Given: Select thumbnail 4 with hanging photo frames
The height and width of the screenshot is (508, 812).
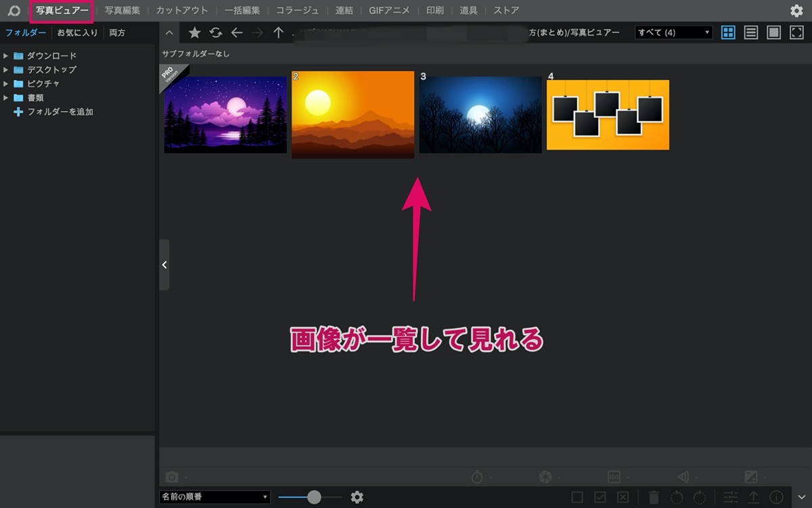Looking at the screenshot, I should pos(608,114).
